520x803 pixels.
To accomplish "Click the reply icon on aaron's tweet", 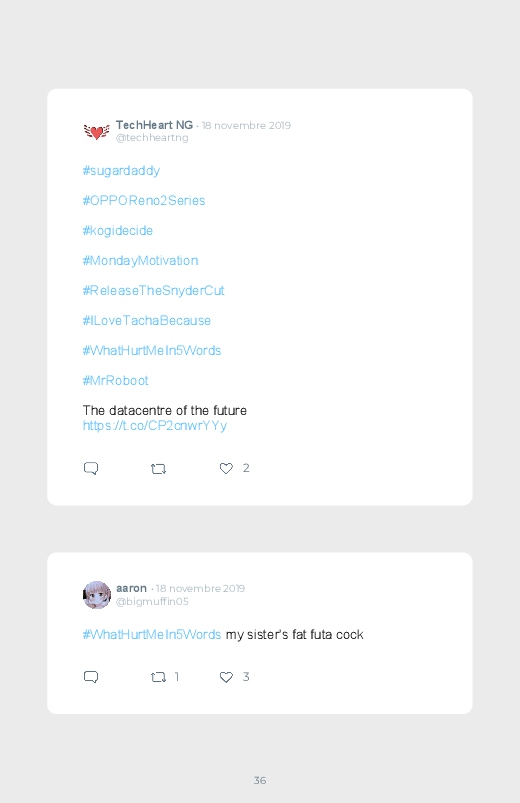I will (91, 677).
